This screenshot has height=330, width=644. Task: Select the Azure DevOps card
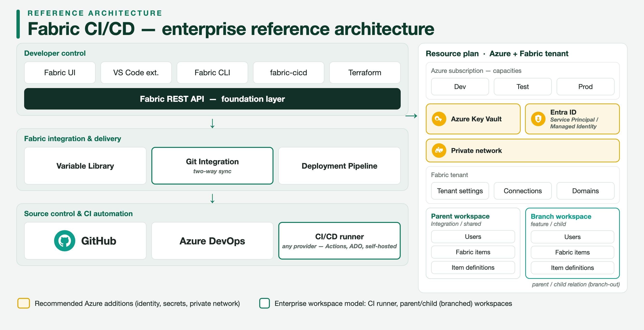tap(212, 241)
